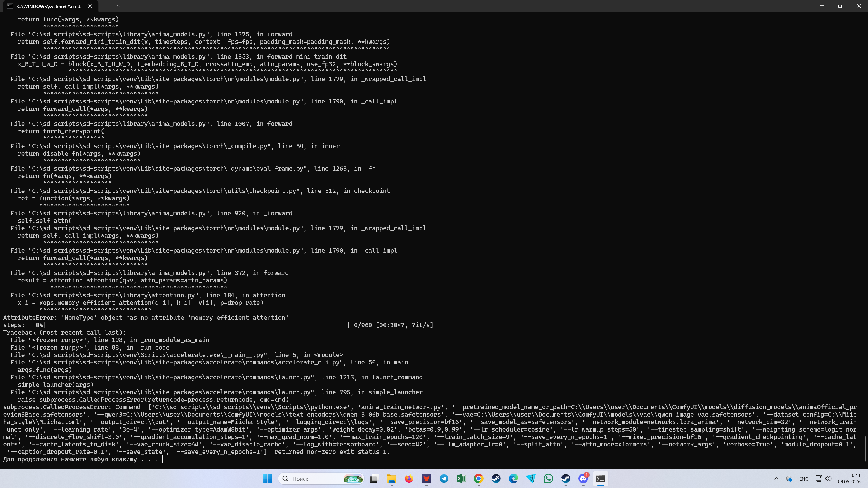This screenshot has width=868, height=488.
Task: Click the attention.py line 184 file reference
Action: point(148,295)
